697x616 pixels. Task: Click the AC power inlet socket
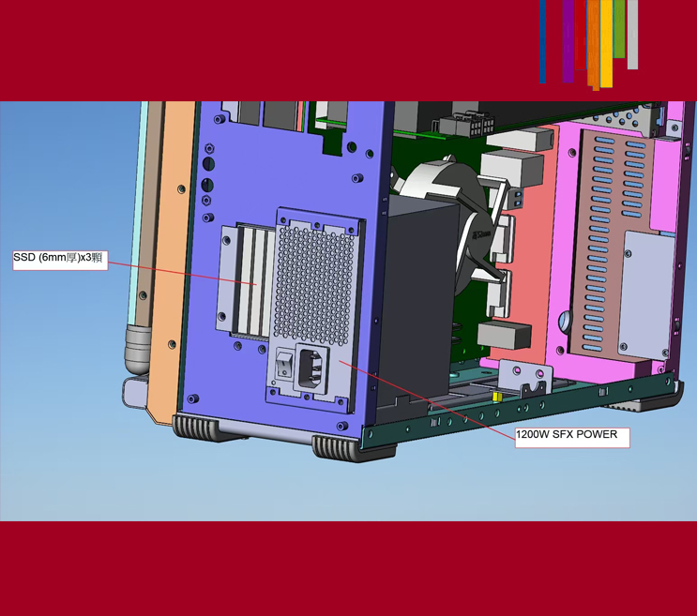pos(313,367)
